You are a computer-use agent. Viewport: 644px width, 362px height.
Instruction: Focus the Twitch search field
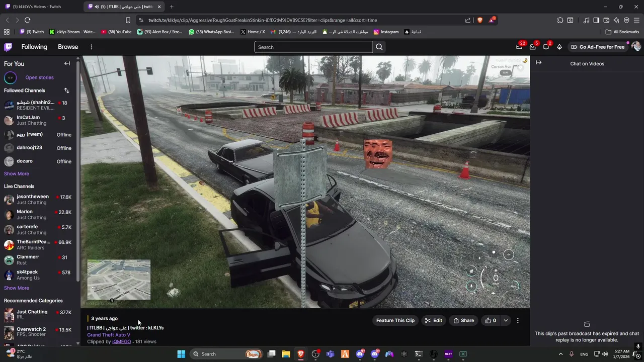[x=313, y=47]
